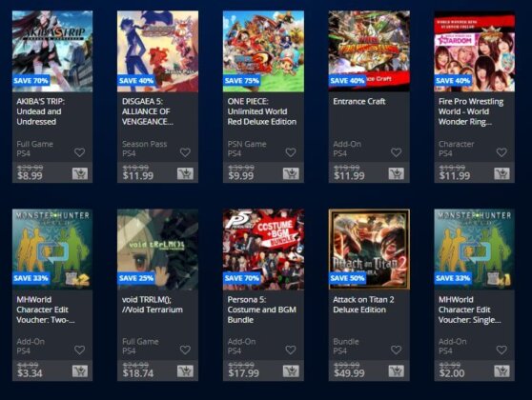The image size is (532, 400).
Task: Open Persona 5 Costume and BGM cover image
Action: 263,250
